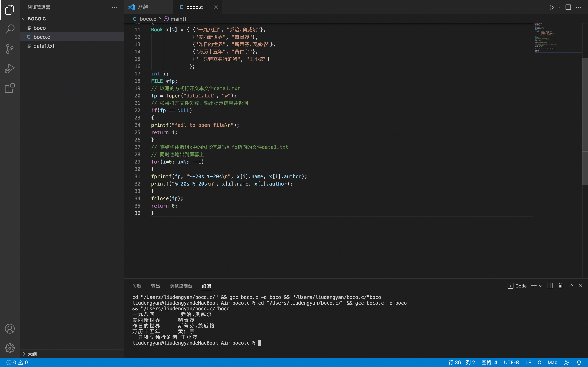Open the Accounts icon

(10, 329)
